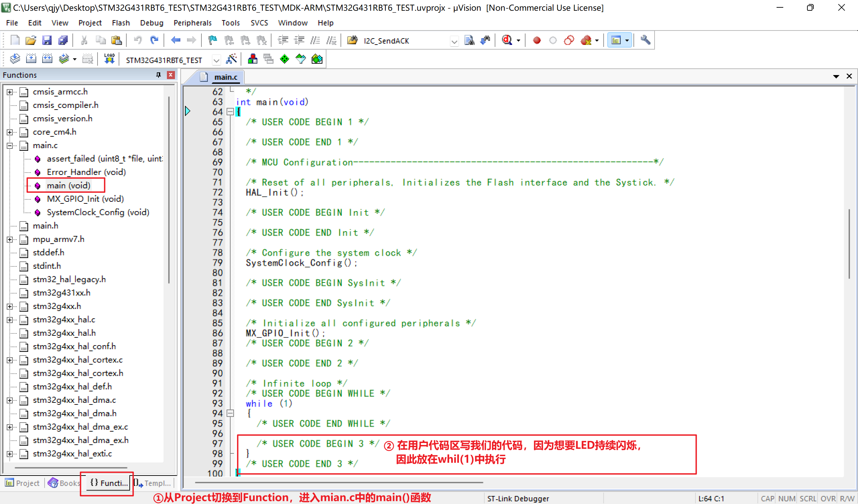Click the Functions panel horizontal scrollbar
Image resolution: width=858 pixels, height=504 pixels.
71,467
